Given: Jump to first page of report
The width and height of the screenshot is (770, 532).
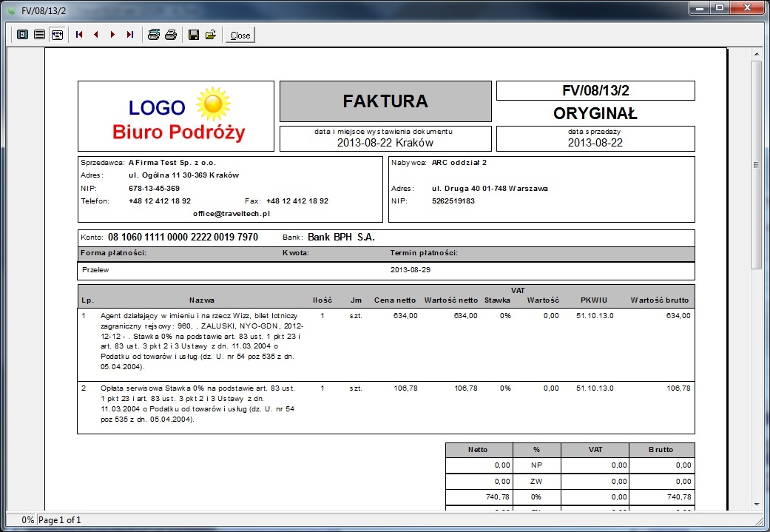Looking at the screenshot, I should click(x=79, y=35).
